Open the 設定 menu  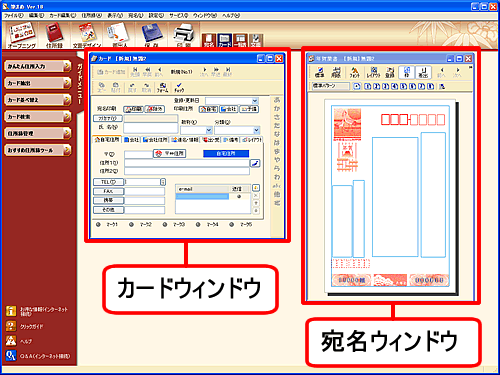coord(156,16)
